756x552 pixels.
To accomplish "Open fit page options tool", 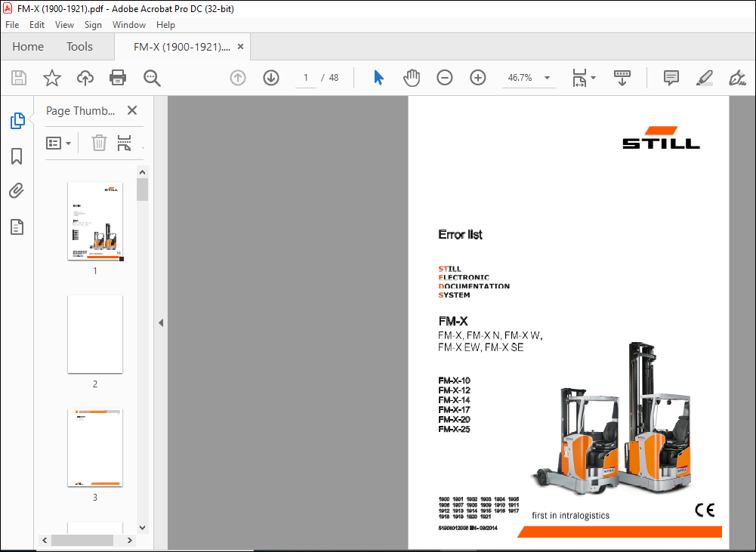I will tap(579, 78).
